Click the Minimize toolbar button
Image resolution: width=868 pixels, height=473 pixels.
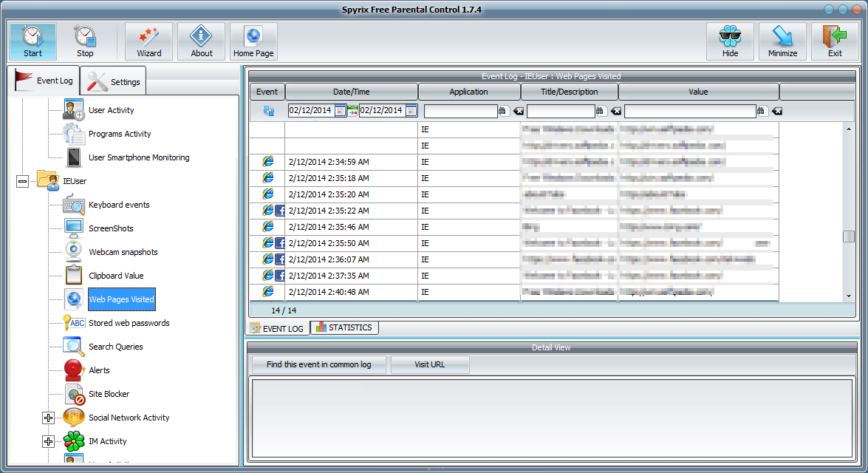click(x=783, y=41)
